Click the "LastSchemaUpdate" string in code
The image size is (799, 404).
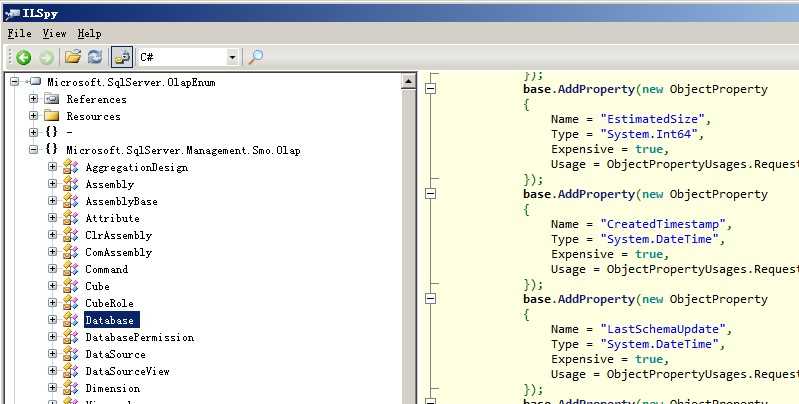click(663, 329)
